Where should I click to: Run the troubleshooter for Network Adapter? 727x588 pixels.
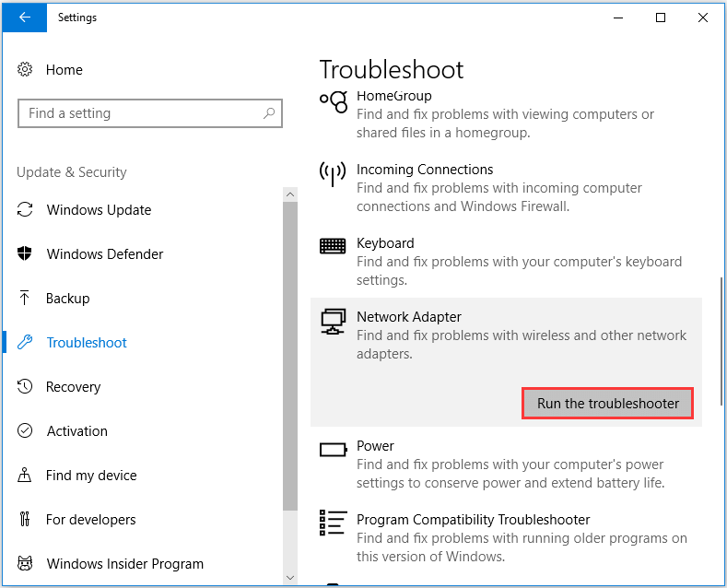tap(608, 404)
